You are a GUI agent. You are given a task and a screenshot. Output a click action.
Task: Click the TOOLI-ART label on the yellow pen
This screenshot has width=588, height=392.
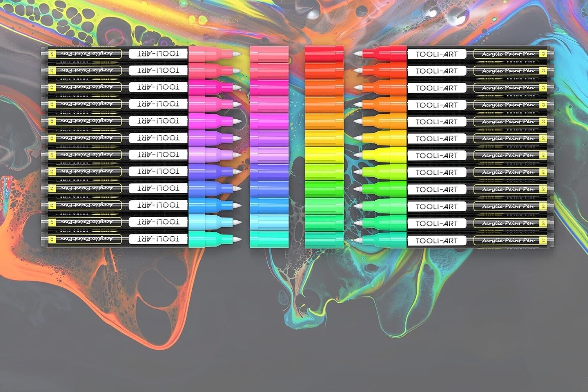point(437,156)
